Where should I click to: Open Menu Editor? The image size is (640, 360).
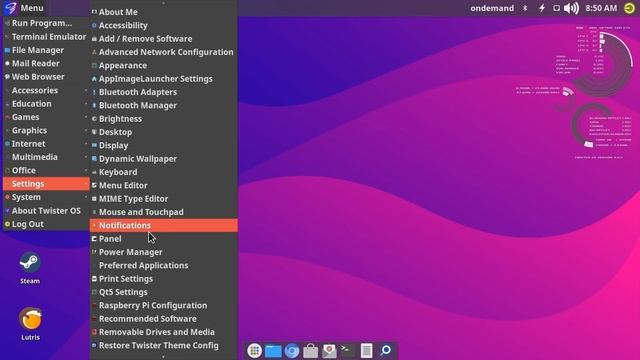click(164, 185)
